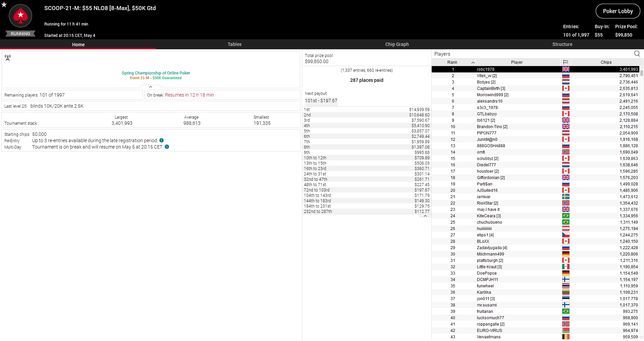Click the PokerStars red spade logo
The width and height of the screenshot is (644, 341).
20,16
